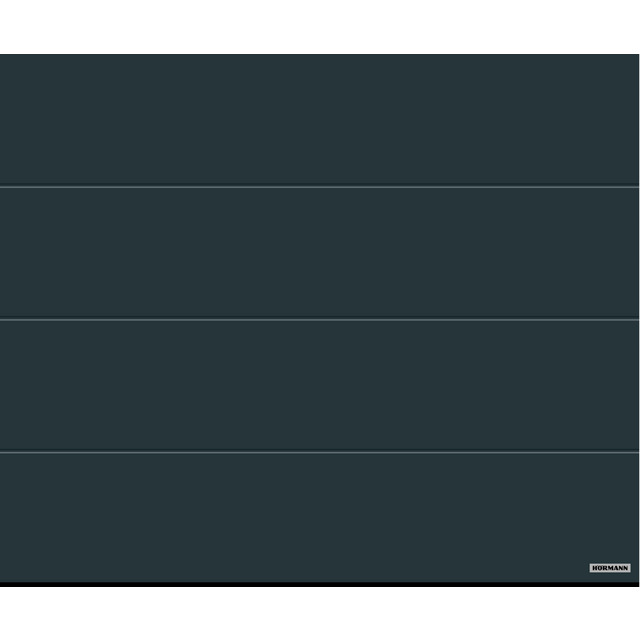This screenshot has height=640, width=640.
Task: Click the letter H in the Hörmann logo
Action: pos(594,568)
